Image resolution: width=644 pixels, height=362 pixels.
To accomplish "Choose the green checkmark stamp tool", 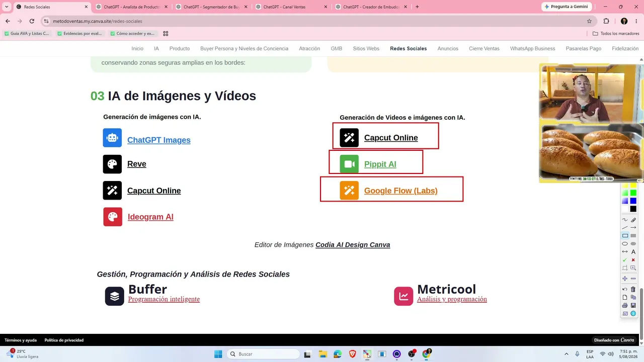I will [x=625, y=260].
